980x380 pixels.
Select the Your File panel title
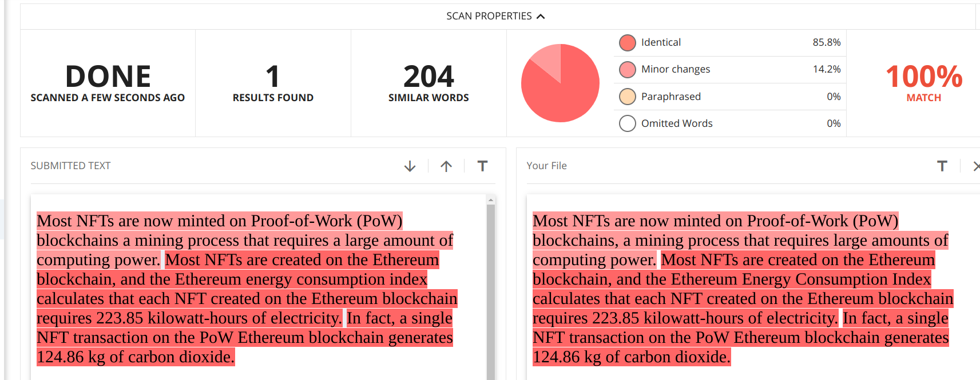[546, 166]
